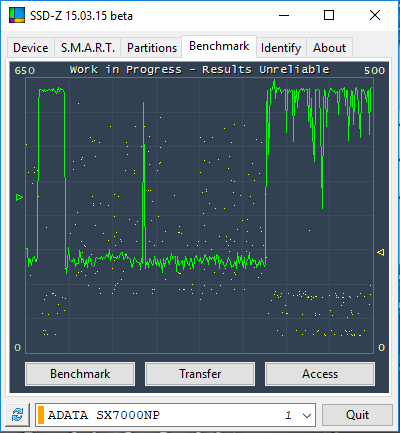Select the Partitions tab
The height and width of the screenshot is (433, 400).
click(x=152, y=48)
